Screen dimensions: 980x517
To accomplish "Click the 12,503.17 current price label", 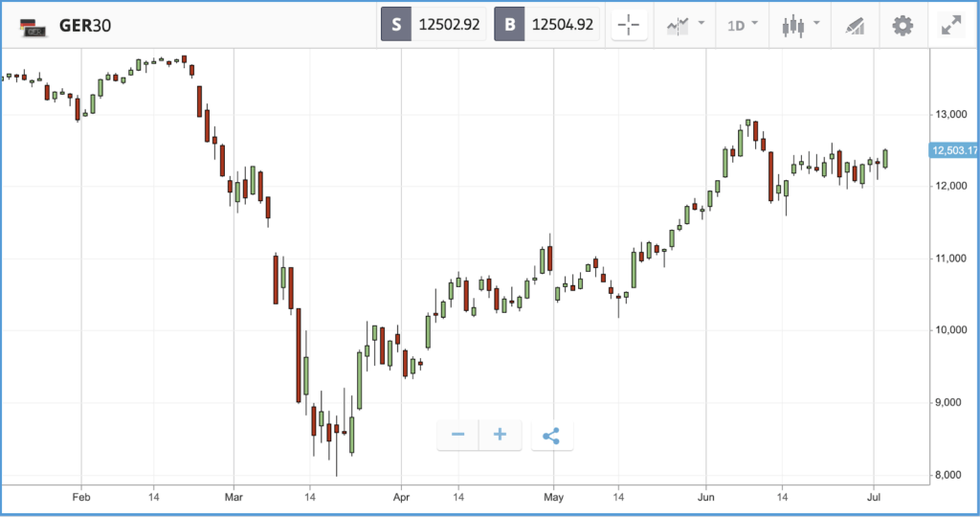I will (954, 150).
